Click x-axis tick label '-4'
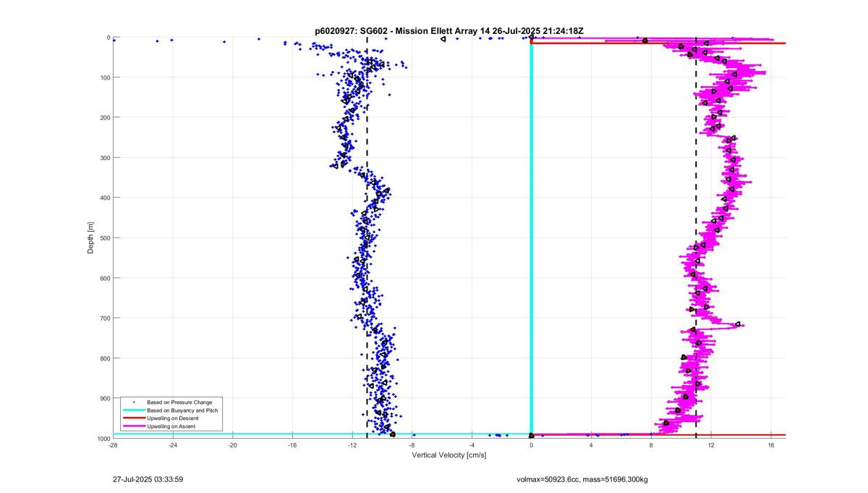 472,445
